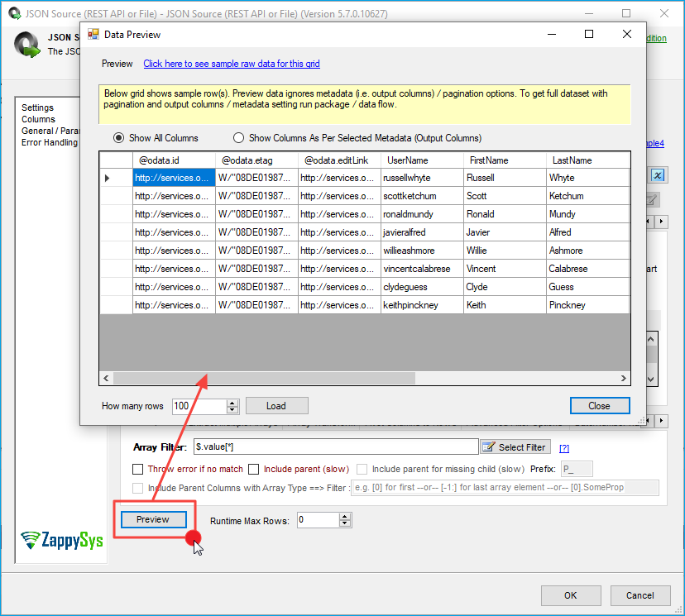Click the Data Preview window title icon
The width and height of the screenshot is (685, 616).
click(x=92, y=35)
